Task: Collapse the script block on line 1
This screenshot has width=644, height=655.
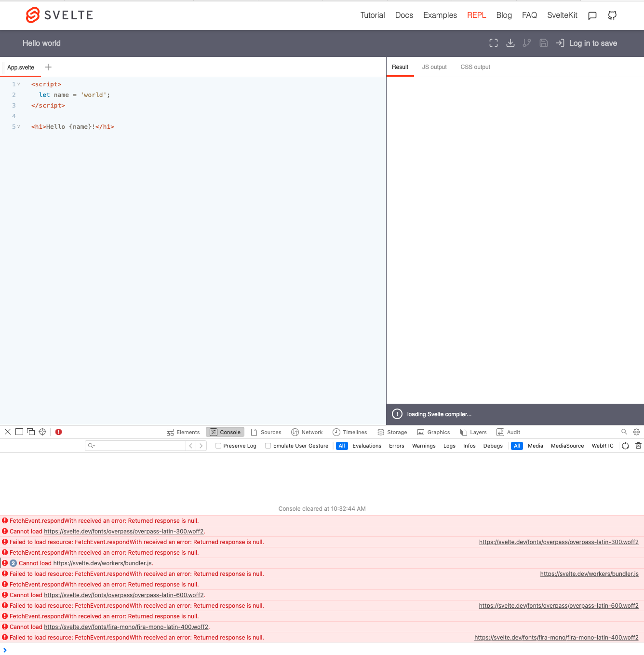Action: click(18, 84)
